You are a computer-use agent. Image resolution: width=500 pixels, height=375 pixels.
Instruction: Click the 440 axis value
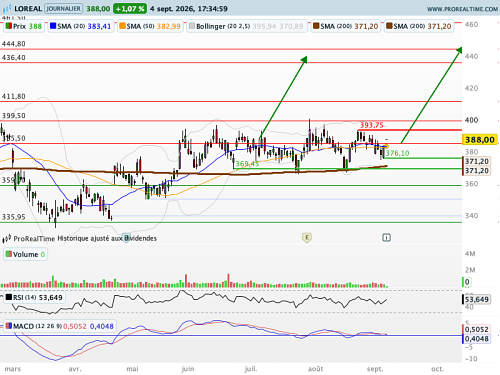471,56
